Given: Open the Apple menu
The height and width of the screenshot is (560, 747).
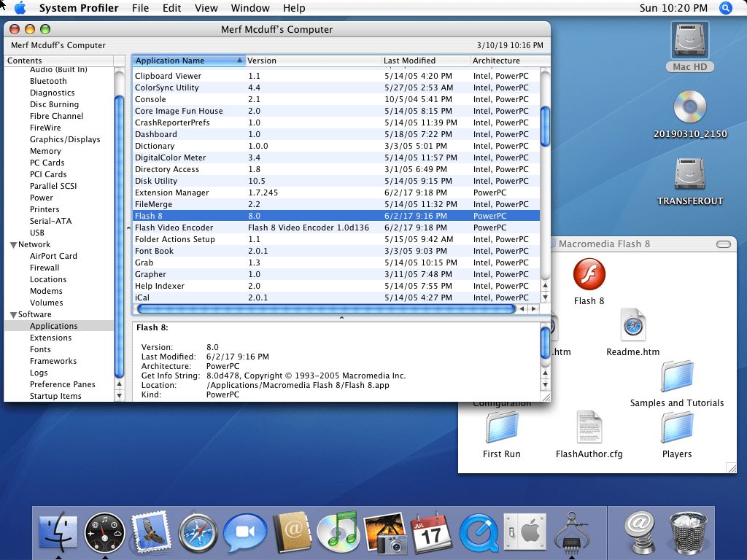Looking at the screenshot, I should tap(20, 8).
